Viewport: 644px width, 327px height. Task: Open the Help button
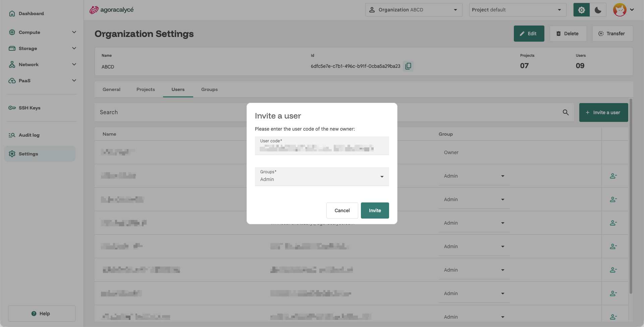[x=42, y=314]
